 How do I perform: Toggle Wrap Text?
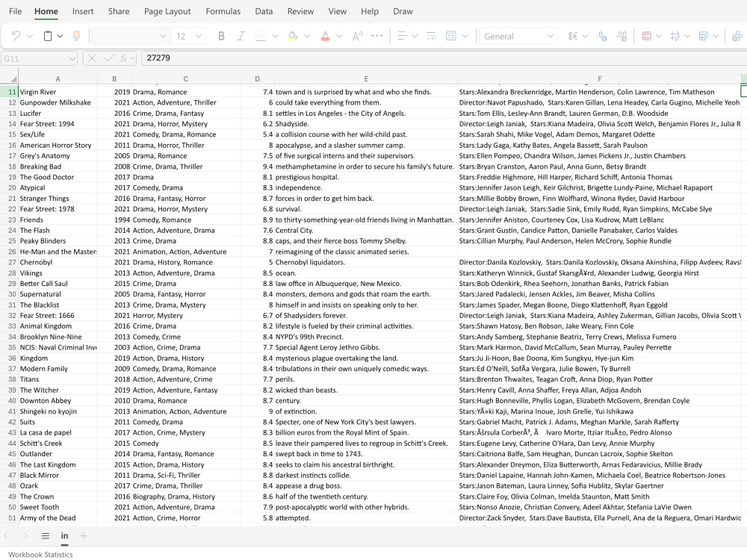[431, 36]
